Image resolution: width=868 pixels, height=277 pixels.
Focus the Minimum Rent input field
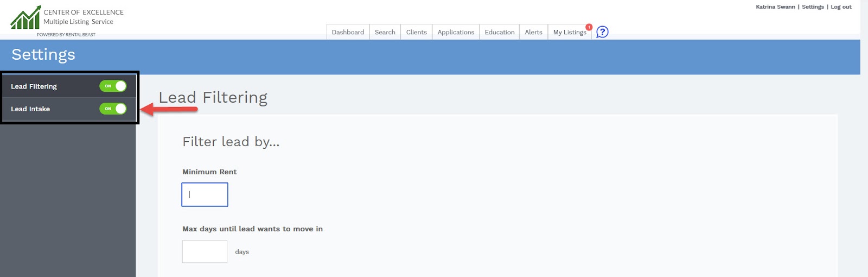click(205, 194)
